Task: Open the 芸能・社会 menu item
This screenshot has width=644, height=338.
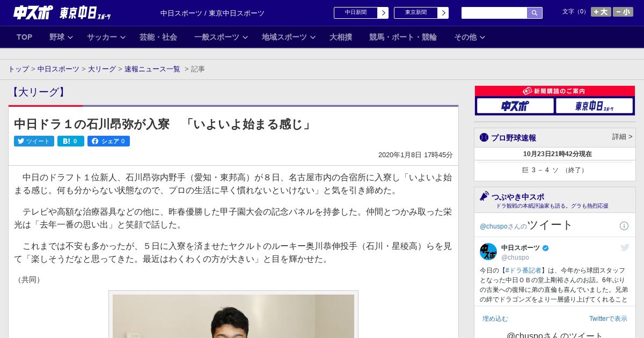Action: [158, 37]
